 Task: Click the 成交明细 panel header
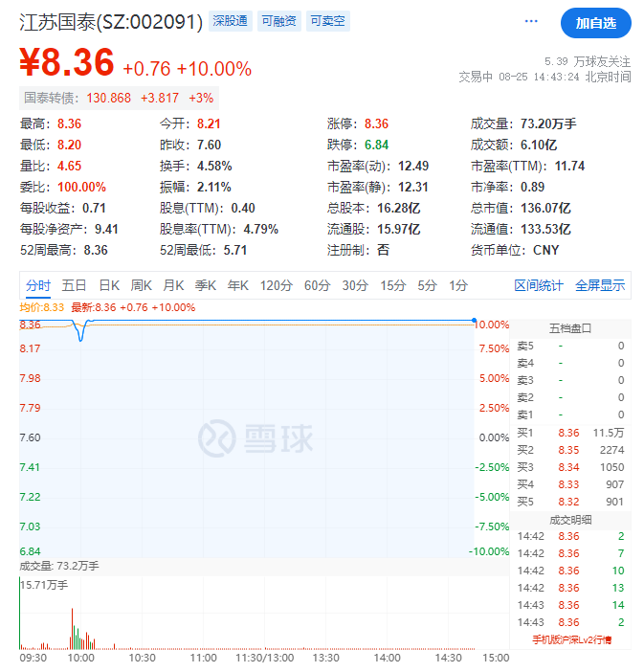pos(570,520)
